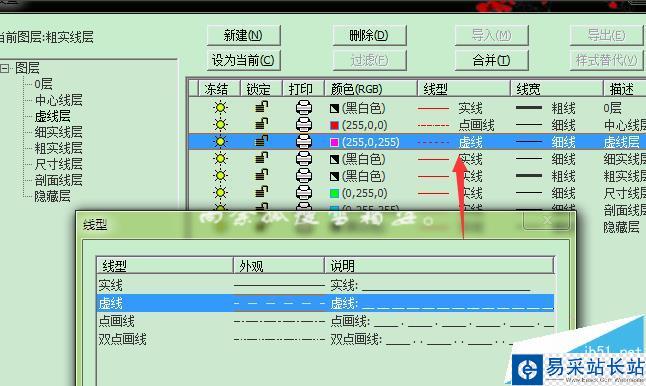Select 虚线层 in layer tree

52,116
